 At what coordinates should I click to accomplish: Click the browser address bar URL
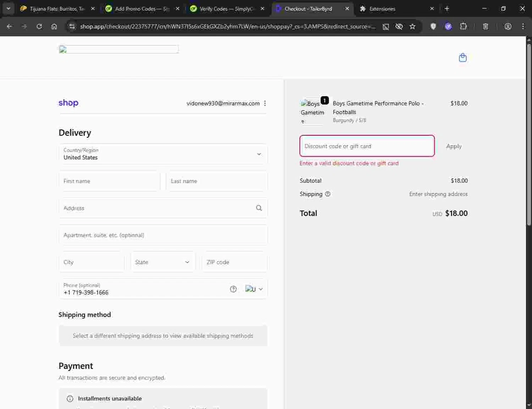(x=228, y=26)
